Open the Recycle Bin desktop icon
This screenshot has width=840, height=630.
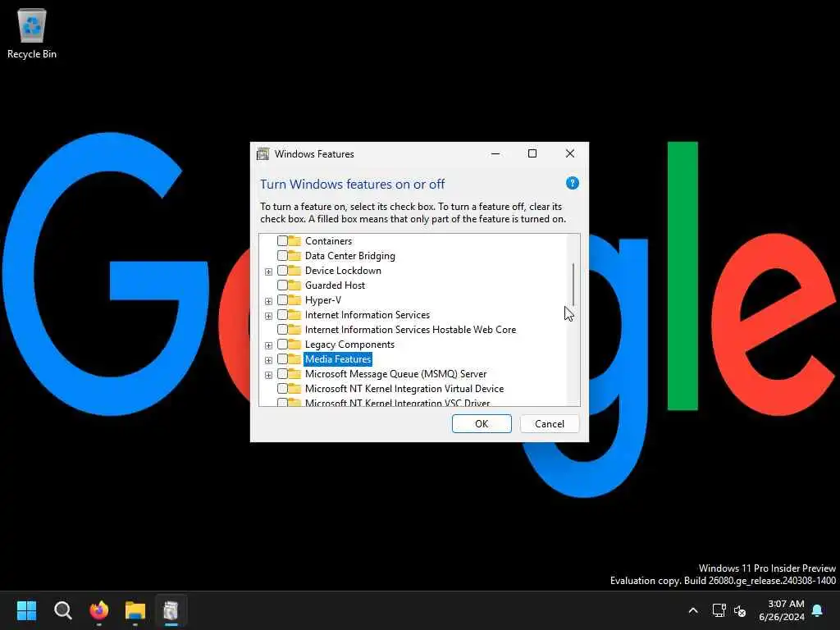[x=32, y=33]
